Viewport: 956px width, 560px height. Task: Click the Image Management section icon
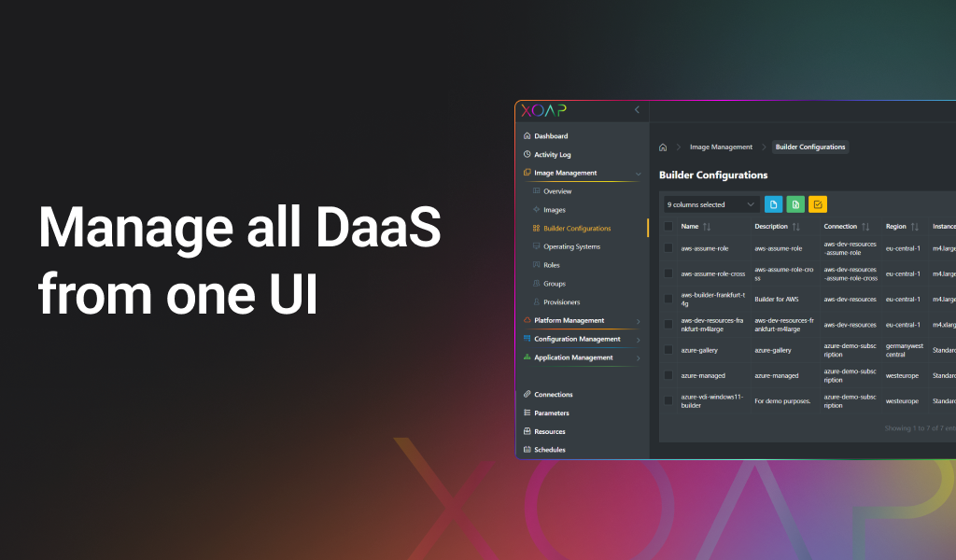tap(527, 173)
